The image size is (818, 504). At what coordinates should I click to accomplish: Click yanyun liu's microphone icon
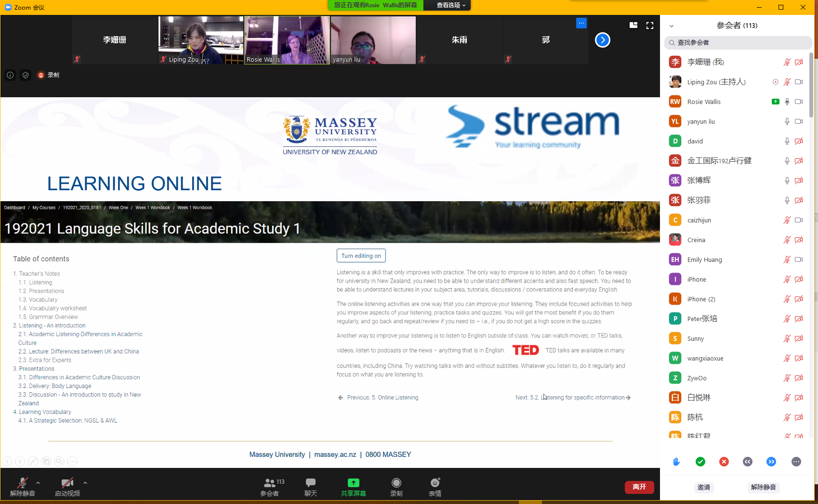[x=787, y=121]
